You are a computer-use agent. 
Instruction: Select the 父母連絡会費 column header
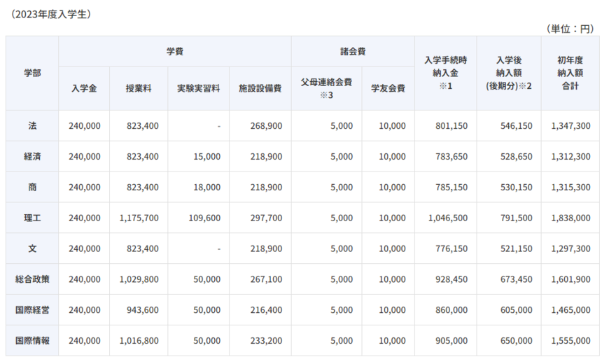(326, 88)
